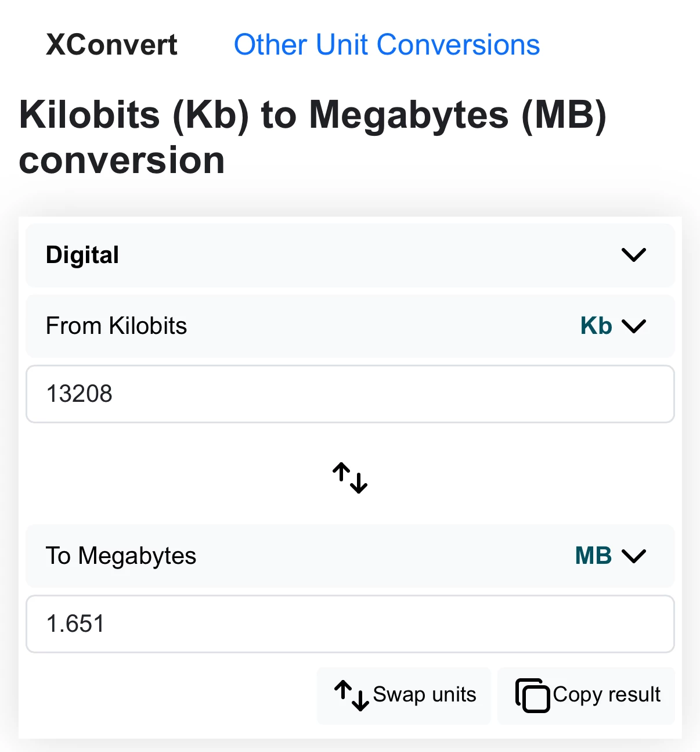Click the XConvert home logo
The image size is (700, 752).
(111, 45)
